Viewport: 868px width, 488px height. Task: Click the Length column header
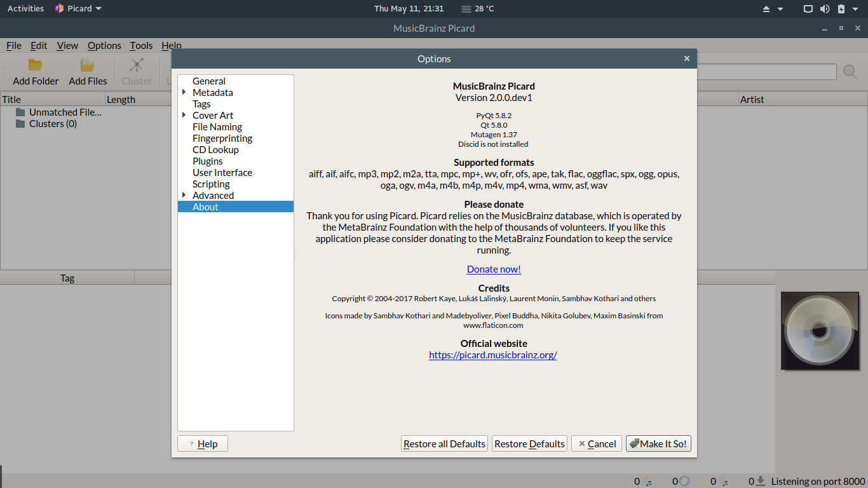138,99
